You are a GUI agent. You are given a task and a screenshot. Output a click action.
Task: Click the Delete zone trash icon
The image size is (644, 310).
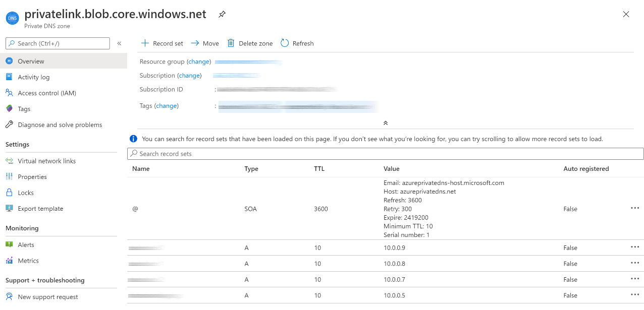231,43
